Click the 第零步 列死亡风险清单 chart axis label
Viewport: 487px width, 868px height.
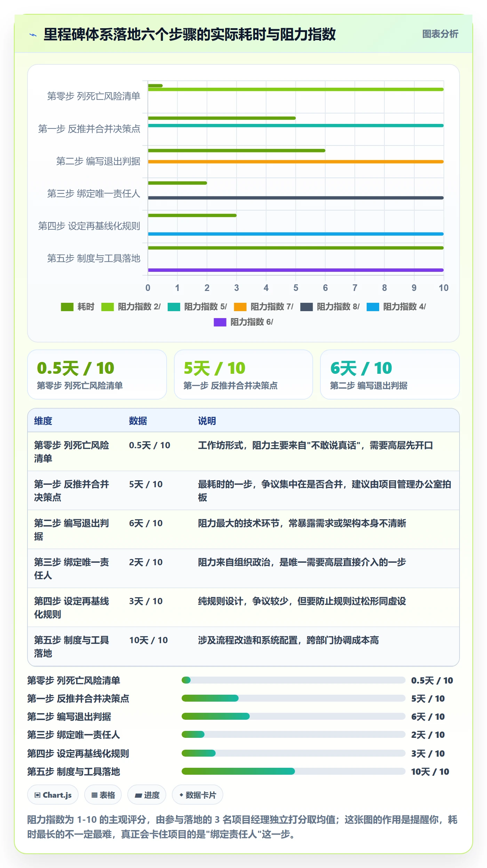pyautogui.click(x=94, y=96)
